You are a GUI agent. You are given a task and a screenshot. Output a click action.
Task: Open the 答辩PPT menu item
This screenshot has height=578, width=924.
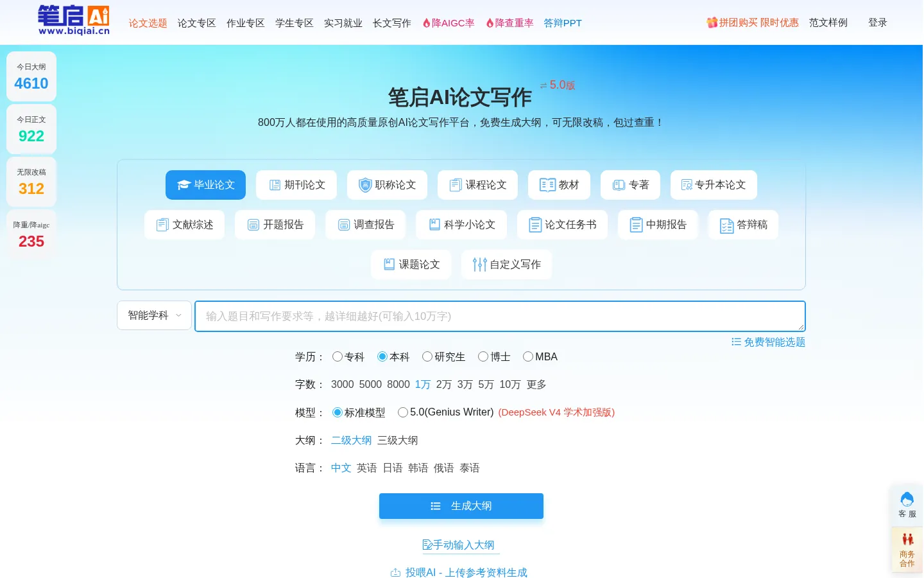pos(563,23)
